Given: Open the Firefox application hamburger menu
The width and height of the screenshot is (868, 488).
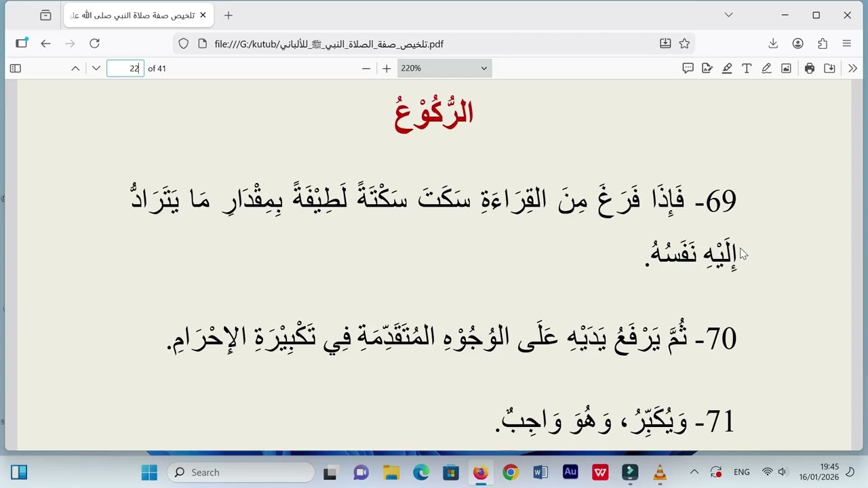Looking at the screenshot, I should (846, 43).
